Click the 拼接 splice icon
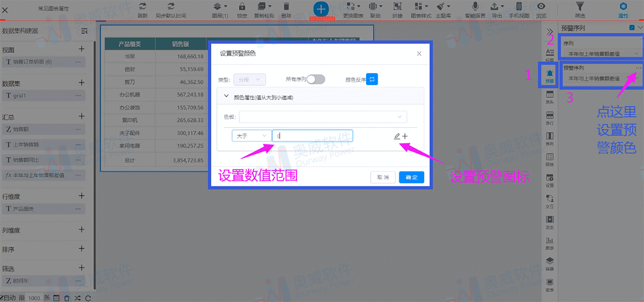This screenshot has width=644, height=302. 398,6
